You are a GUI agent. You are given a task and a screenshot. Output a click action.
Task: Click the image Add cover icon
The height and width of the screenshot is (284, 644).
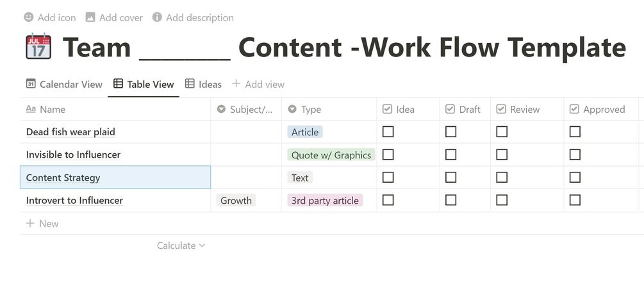90,17
